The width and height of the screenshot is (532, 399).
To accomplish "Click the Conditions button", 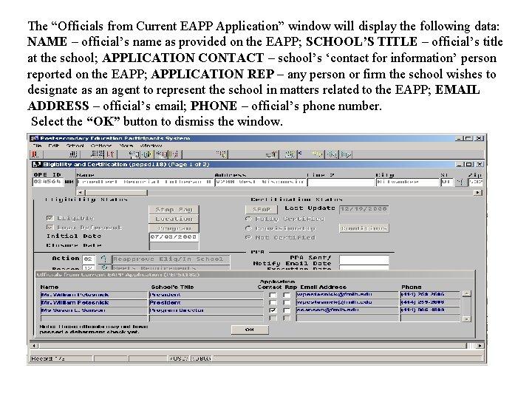I will (x=364, y=228).
